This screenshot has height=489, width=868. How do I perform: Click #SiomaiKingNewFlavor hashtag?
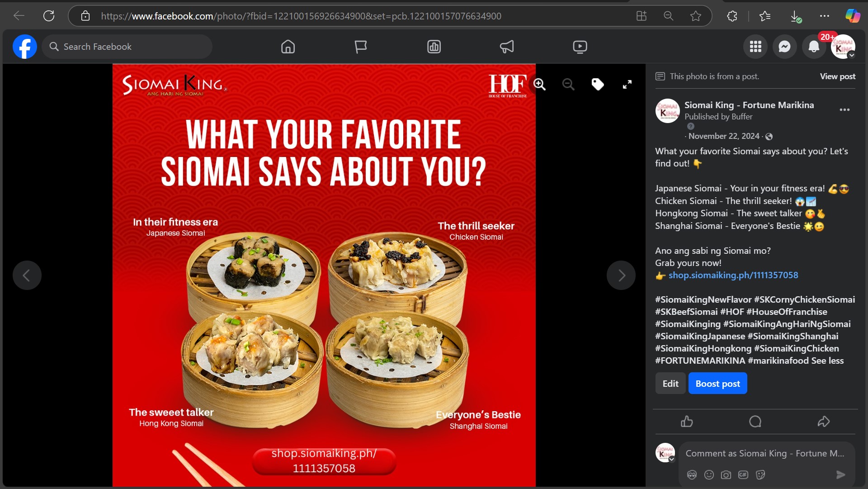[x=703, y=299]
